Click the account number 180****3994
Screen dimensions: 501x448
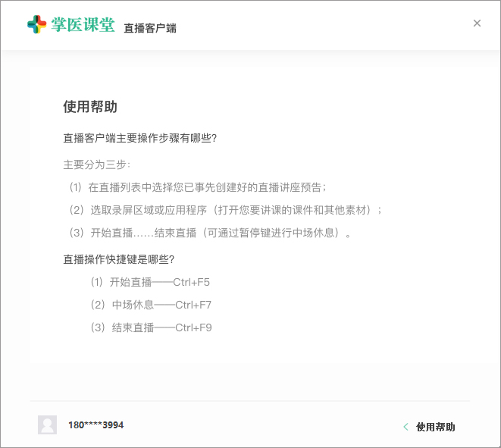click(96, 425)
